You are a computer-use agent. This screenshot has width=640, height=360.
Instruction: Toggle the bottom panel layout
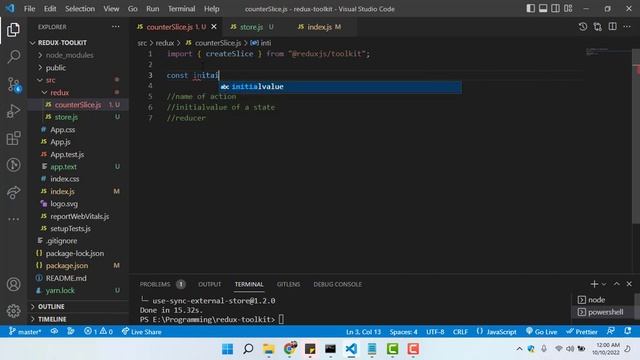pos(543,9)
